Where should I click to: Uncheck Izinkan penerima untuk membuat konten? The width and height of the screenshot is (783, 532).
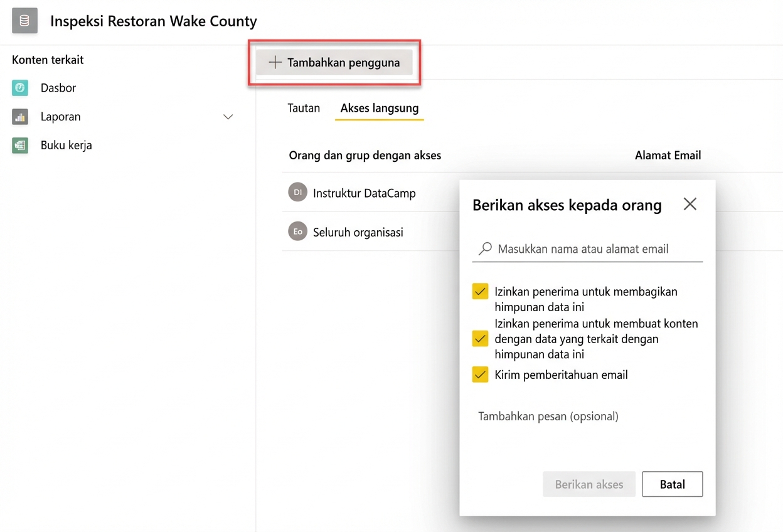[x=480, y=339]
